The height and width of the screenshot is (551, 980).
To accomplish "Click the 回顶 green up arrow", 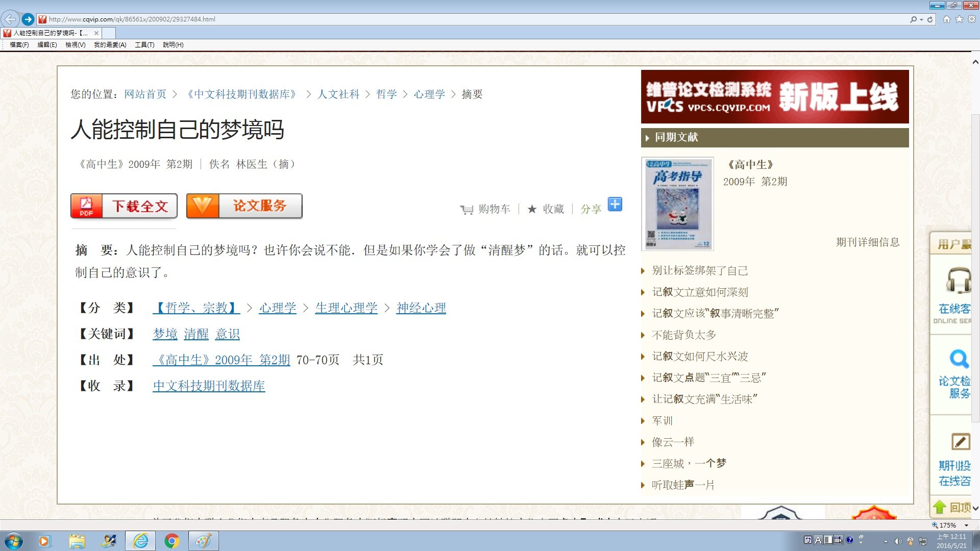I will [x=939, y=507].
